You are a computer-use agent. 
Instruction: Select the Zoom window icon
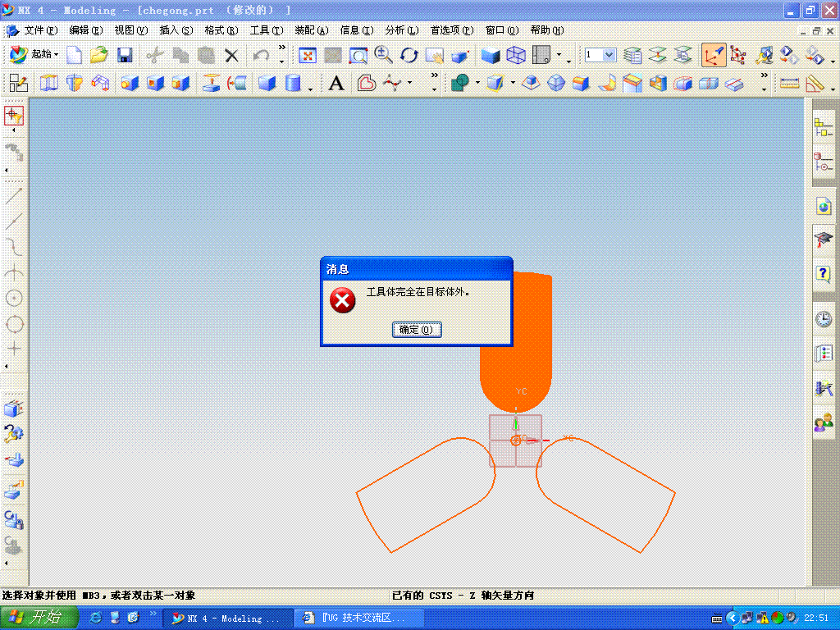click(358, 55)
